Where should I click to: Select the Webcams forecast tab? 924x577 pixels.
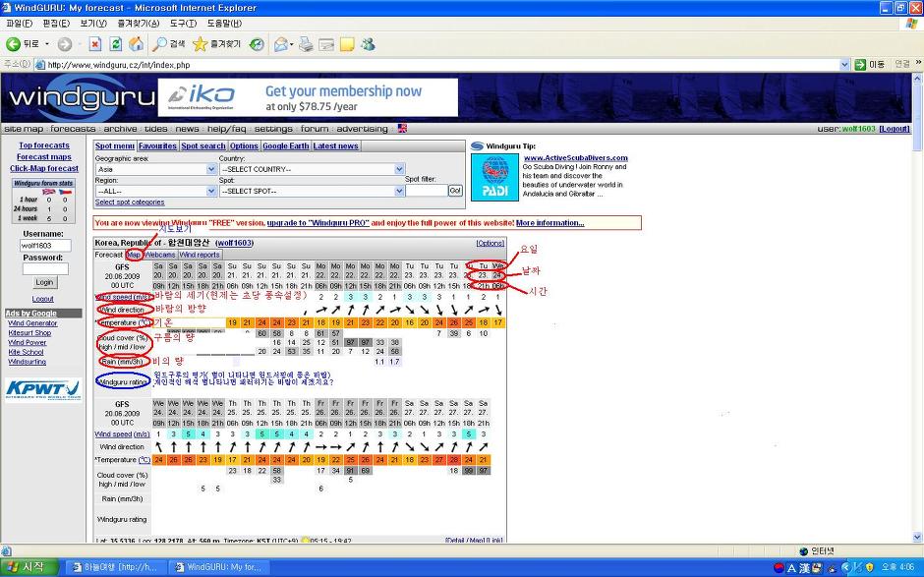click(x=160, y=255)
